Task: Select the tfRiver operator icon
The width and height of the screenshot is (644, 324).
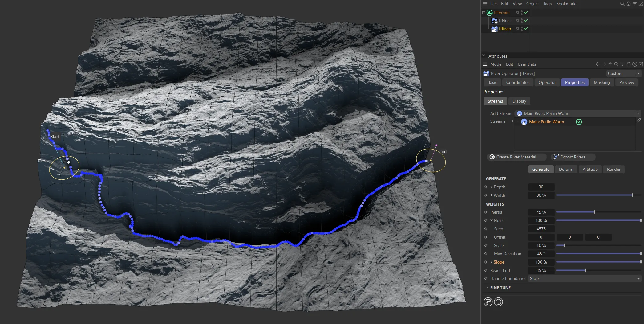Action: pos(494,28)
